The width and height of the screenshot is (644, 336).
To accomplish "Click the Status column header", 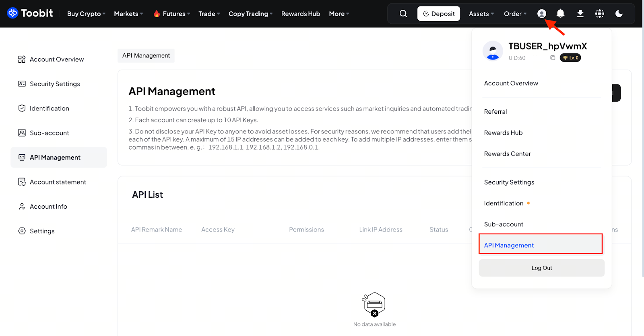I will point(439,229).
